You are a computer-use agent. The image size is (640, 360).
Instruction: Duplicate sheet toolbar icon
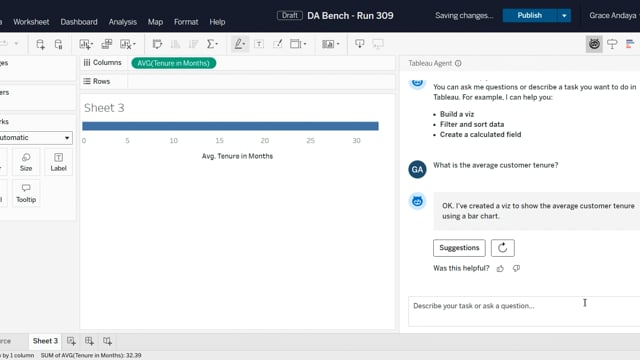(x=107, y=44)
